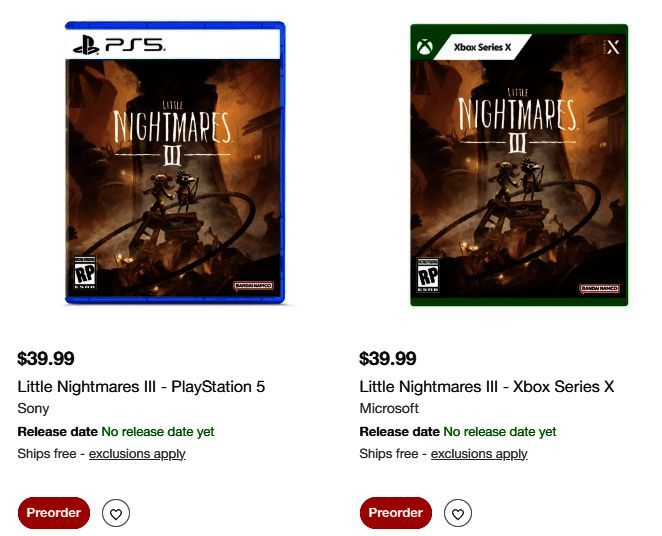662x536 pixels.
Task: Favorite the Xbox Series X game with heart icon
Action: coord(458,514)
